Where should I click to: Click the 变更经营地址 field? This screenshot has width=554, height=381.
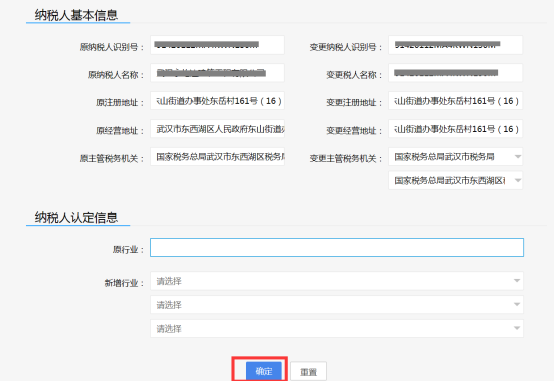(x=455, y=129)
